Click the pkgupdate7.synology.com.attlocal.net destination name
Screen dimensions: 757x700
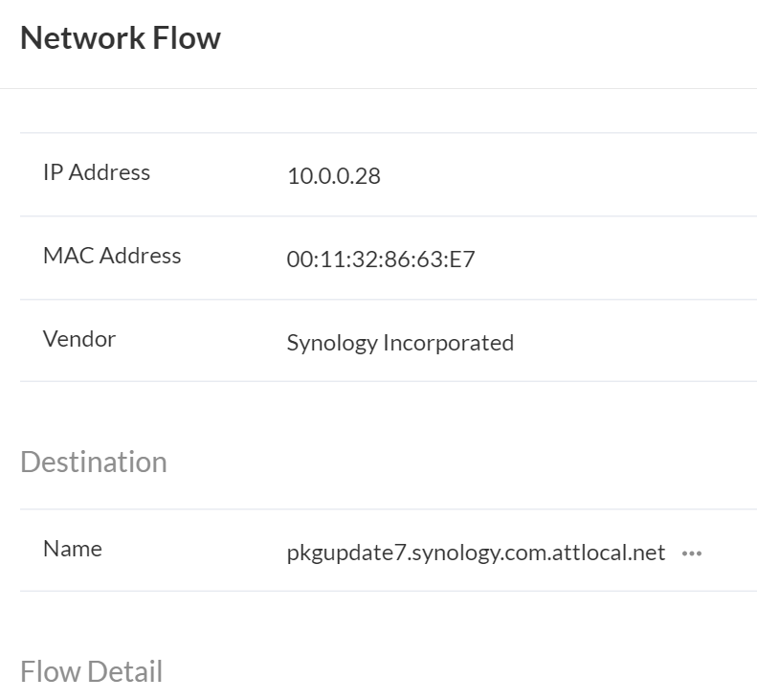coord(476,553)
